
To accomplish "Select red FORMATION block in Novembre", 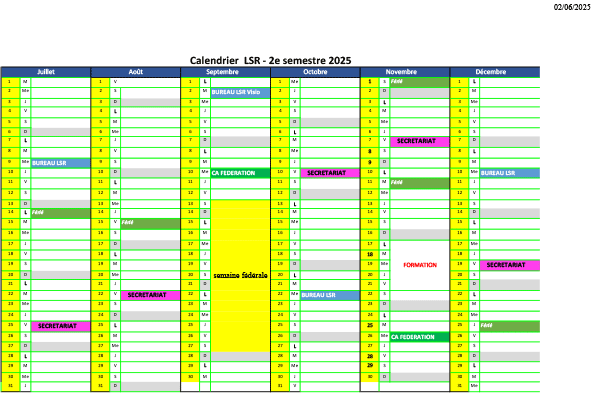I will [420, 265].
